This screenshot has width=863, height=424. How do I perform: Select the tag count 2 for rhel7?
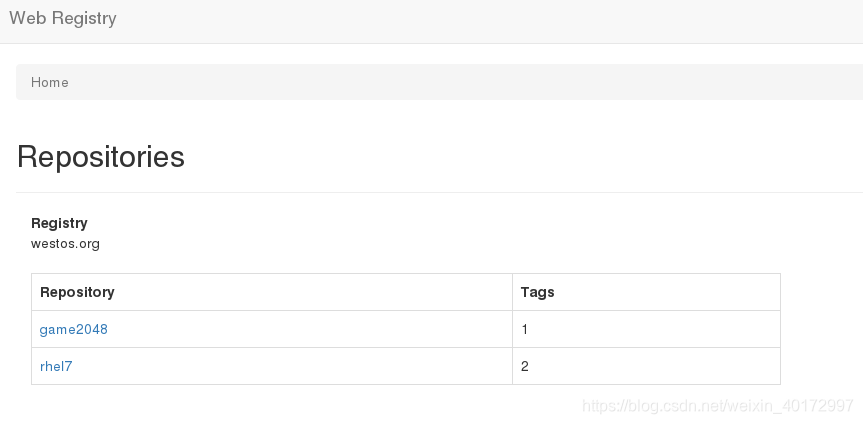tap(525, 366)
